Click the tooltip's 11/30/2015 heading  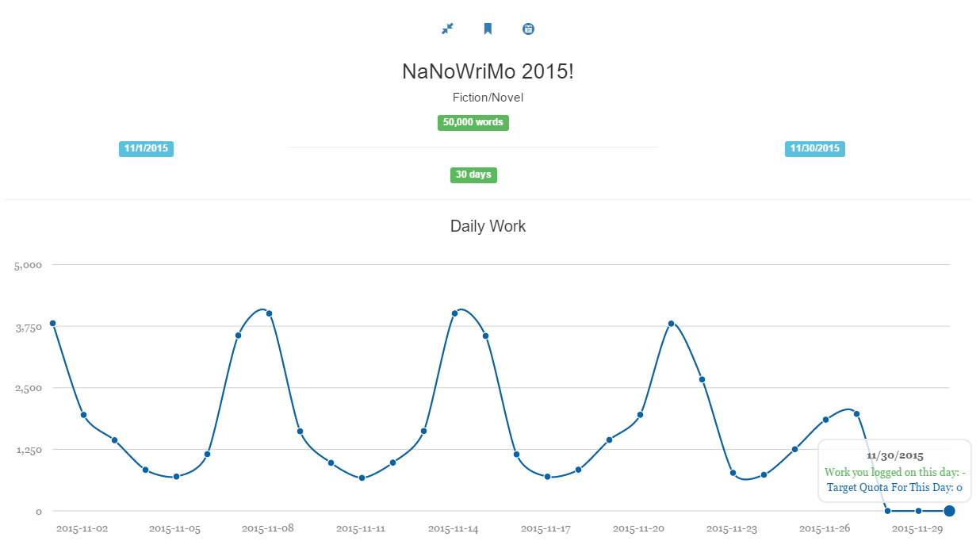(894, 456)
